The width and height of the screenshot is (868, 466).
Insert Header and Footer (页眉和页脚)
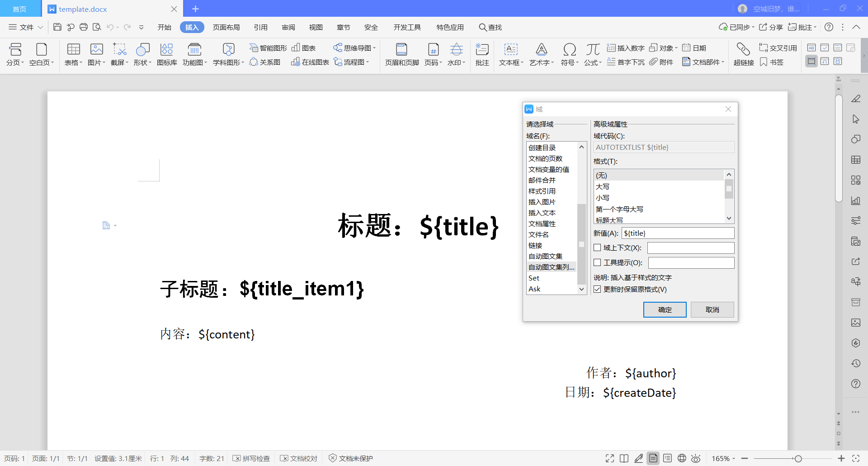(x=402, y=54)
